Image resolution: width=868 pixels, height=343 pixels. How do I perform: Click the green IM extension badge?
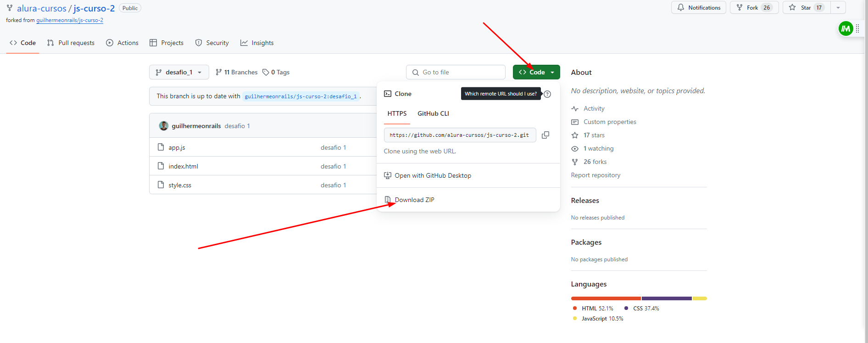pyautogui.click(x=846, y=28)
